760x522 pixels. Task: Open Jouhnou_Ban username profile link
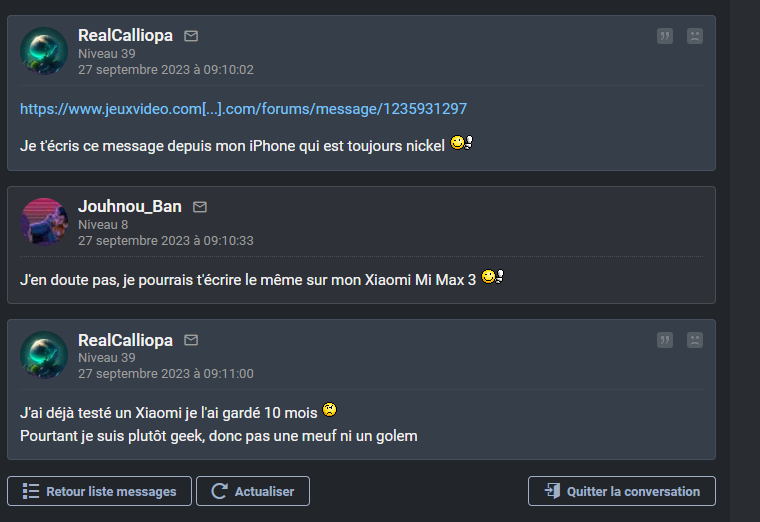pyautogui.click(x=130, y=207)
